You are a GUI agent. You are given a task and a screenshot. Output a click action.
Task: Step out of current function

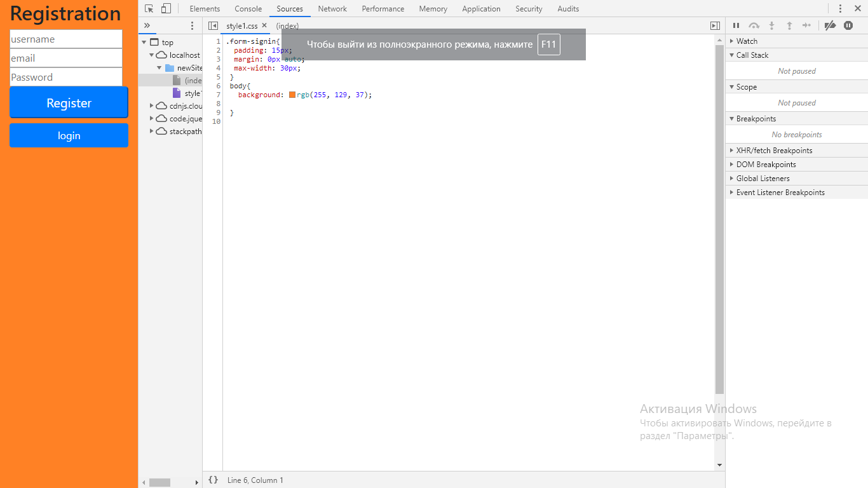789,25
